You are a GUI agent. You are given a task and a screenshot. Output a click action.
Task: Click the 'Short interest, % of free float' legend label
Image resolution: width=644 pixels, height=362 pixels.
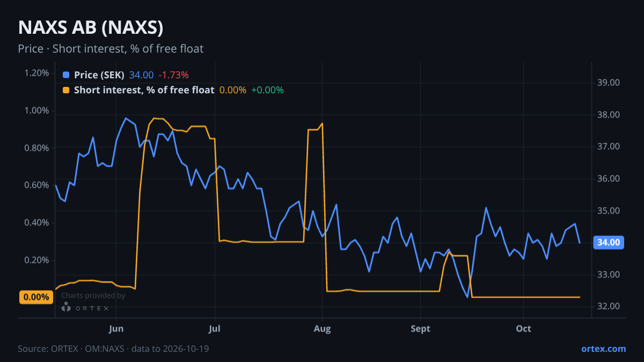(x=144, y=90)
